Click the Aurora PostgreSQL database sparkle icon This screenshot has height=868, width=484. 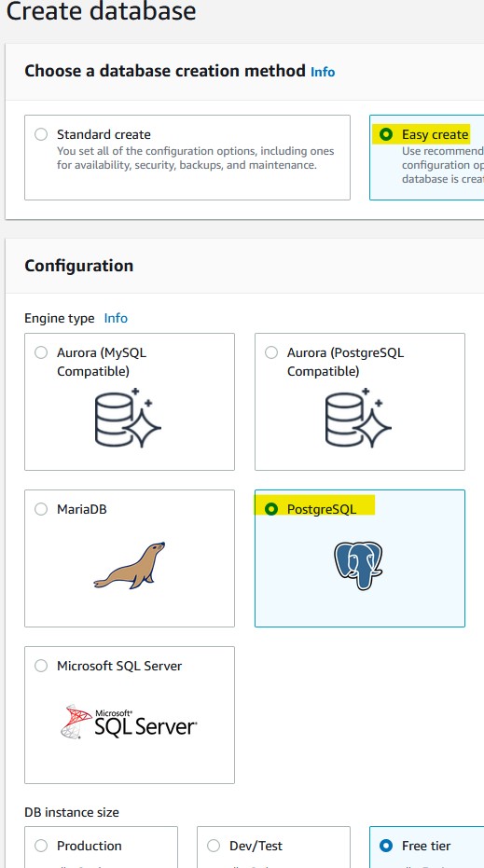coord(358,419)
